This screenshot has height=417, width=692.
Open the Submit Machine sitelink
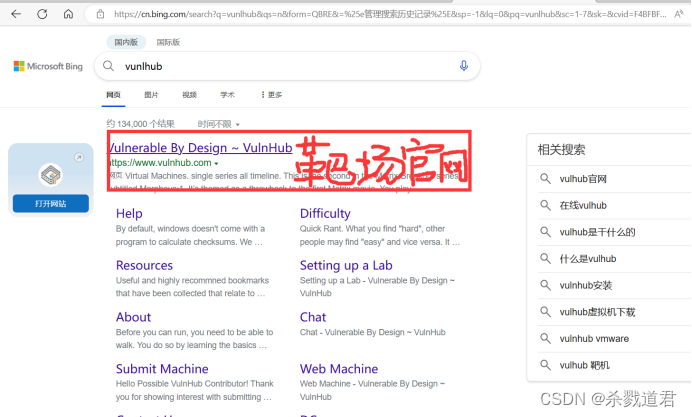pos(162,369)
